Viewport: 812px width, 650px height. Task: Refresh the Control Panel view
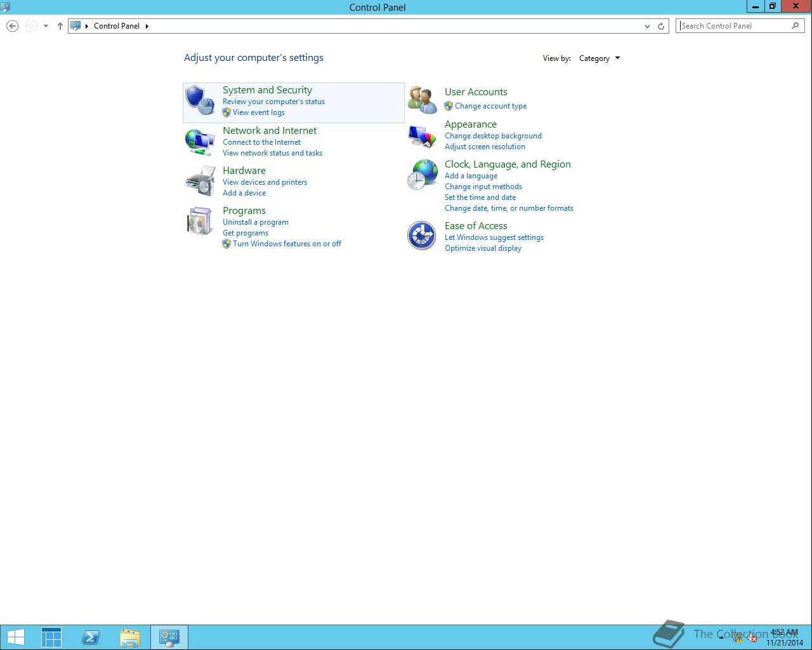tap(661, 26)
